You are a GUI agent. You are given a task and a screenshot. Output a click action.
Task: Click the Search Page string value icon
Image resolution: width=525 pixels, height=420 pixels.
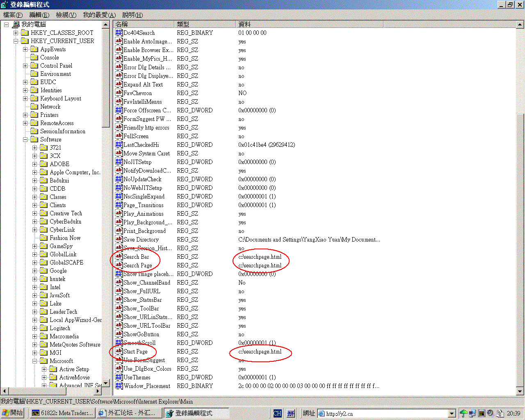[119, 265]
